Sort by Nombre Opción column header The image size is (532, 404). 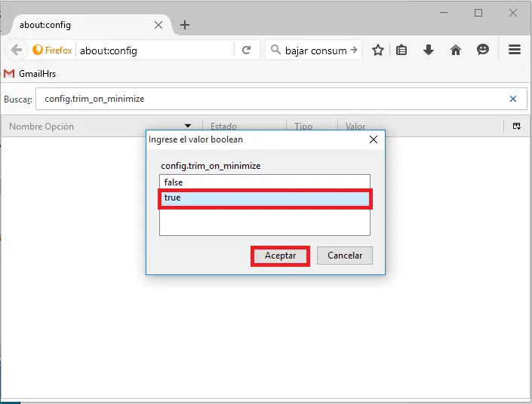click(x=101, y=127)
